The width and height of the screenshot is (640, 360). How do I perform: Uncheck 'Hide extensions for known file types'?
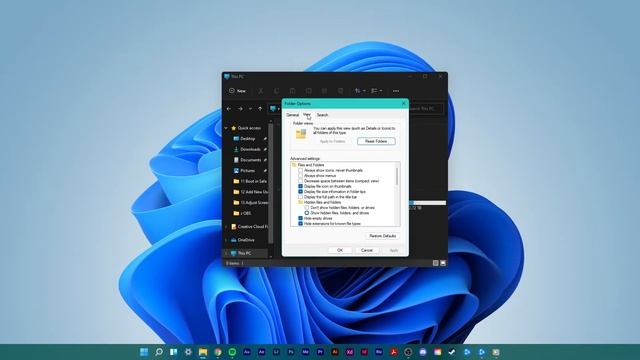300,224
